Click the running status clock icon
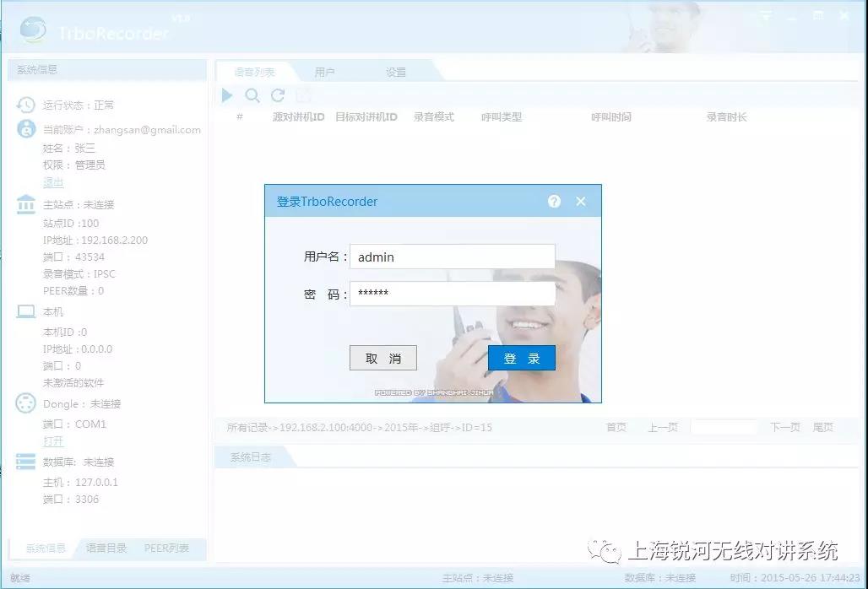This screenshot has width=868, height=589. click(26, 105)
